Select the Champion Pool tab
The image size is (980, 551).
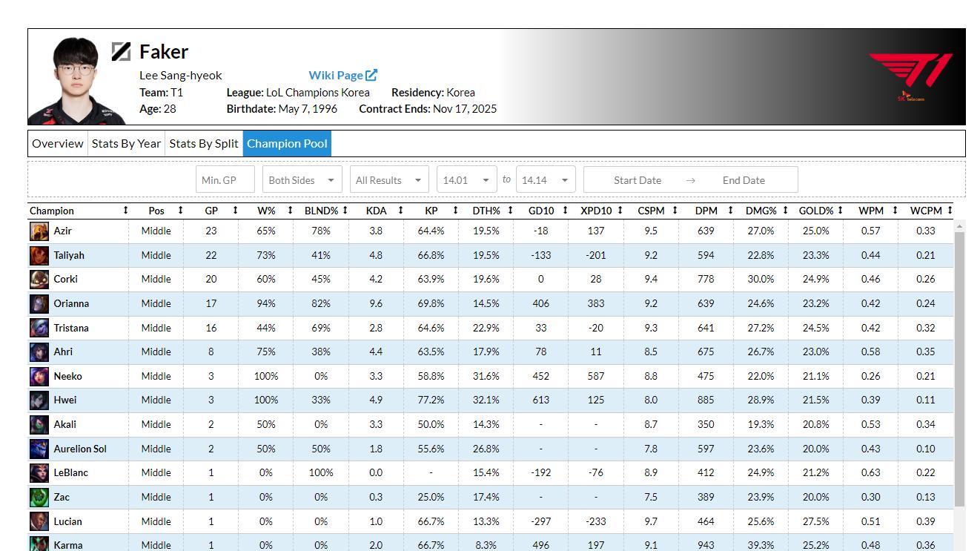point(287,144)
